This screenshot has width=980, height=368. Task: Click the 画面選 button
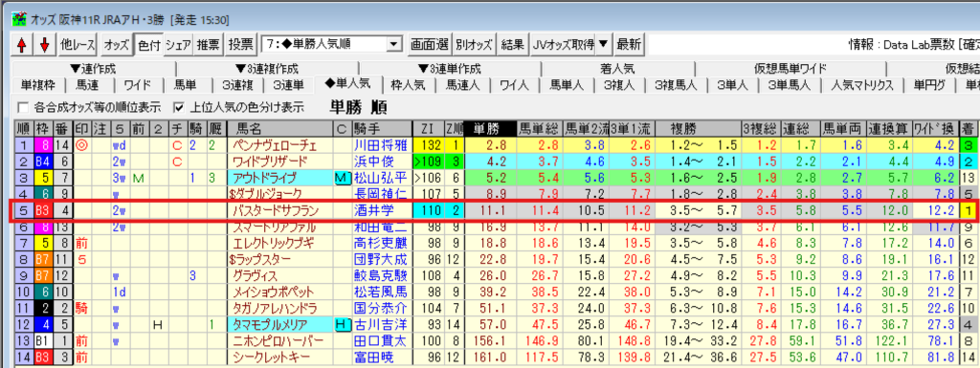430,44
